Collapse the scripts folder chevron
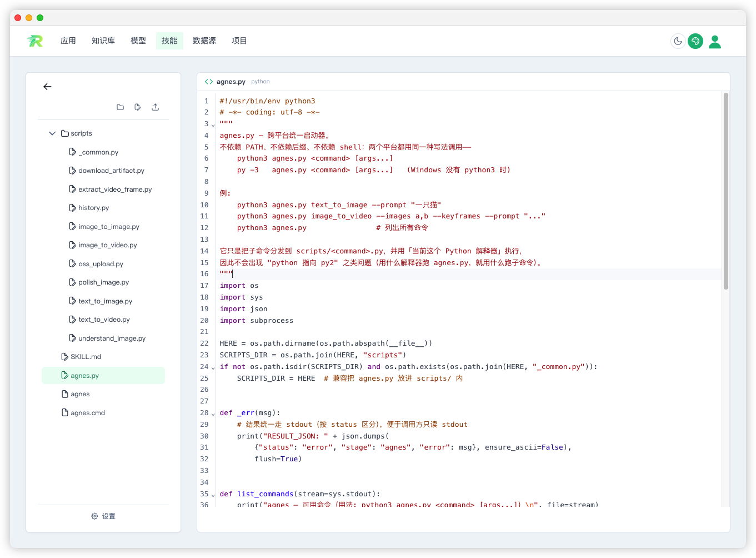Image resolution: width=756 pixels, height=558 pixels. pos(52,133)
